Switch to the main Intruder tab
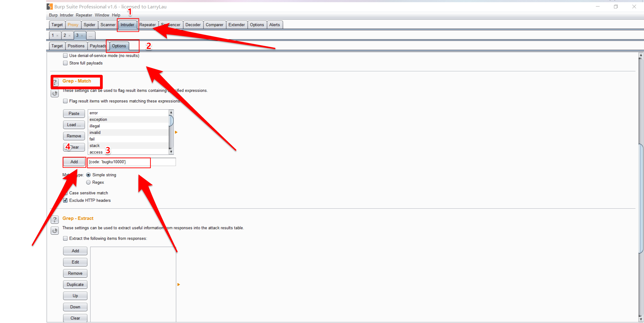This screenshot has width=644, height=323. (127, 25)
